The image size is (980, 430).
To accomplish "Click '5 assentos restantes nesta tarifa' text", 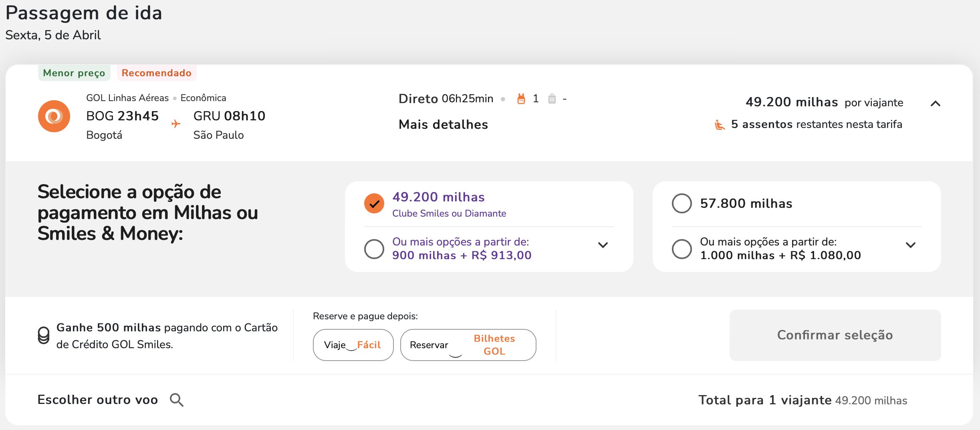I will (x=817, y=124).
